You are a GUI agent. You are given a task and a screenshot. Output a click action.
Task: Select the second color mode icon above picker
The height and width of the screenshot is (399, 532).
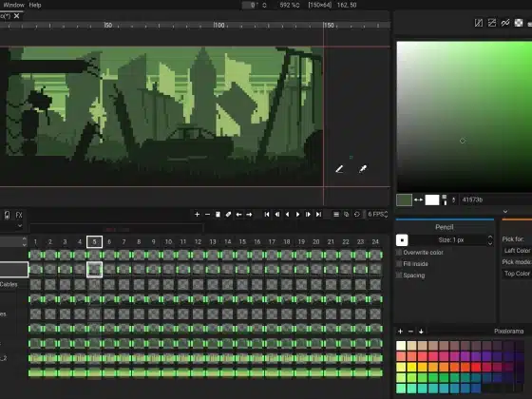coord(492,23)
